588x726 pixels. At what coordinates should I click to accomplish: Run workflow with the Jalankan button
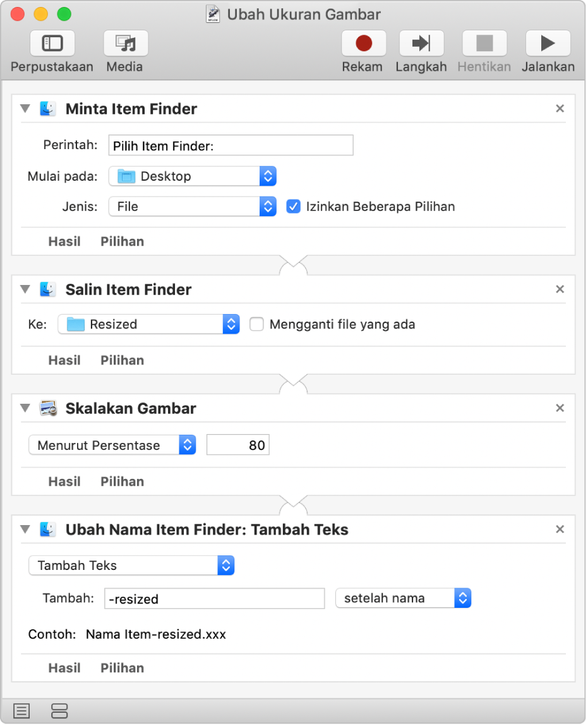(548, 44)
